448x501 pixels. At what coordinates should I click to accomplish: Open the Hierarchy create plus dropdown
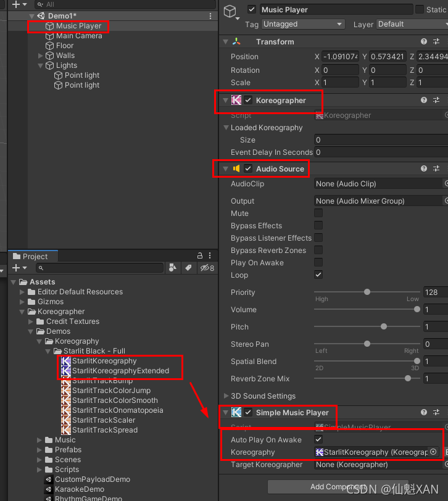point(19,4)
